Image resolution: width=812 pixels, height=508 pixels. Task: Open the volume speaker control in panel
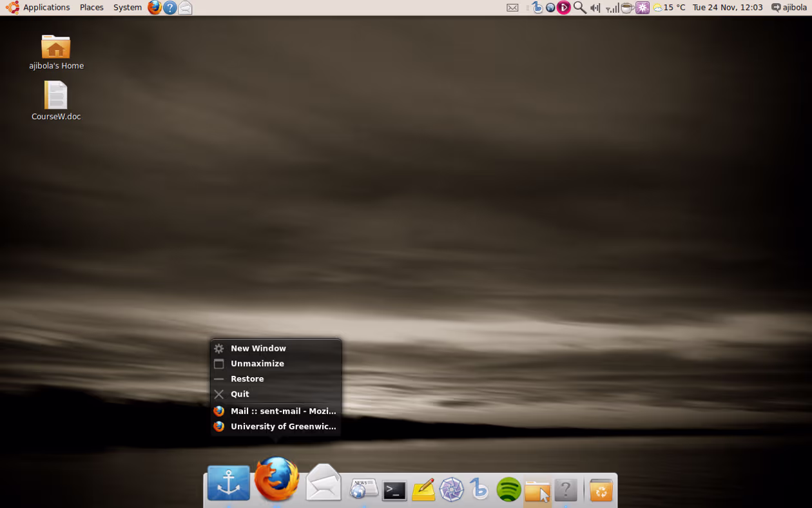tap(595, 8)
